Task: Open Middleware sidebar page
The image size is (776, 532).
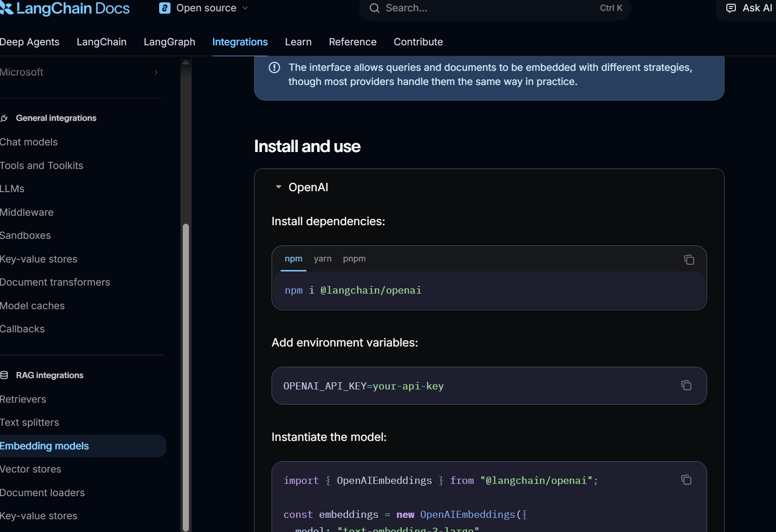Action: 27,212
